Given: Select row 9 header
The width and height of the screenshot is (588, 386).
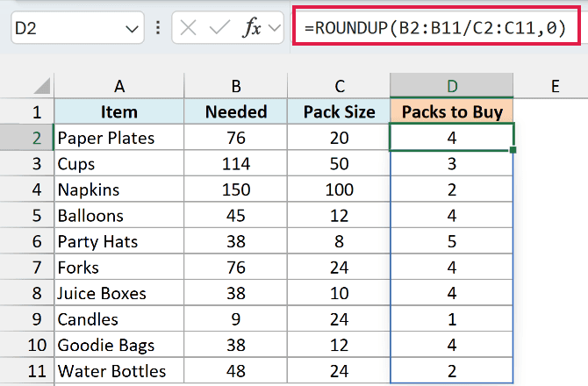Looking at the screenshot, I should pyautogui.click(x=27, y=318).
